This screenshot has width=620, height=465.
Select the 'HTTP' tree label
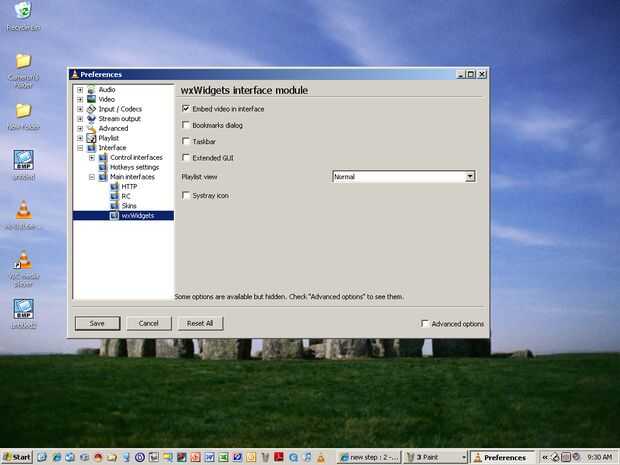[x=129, y=186]
